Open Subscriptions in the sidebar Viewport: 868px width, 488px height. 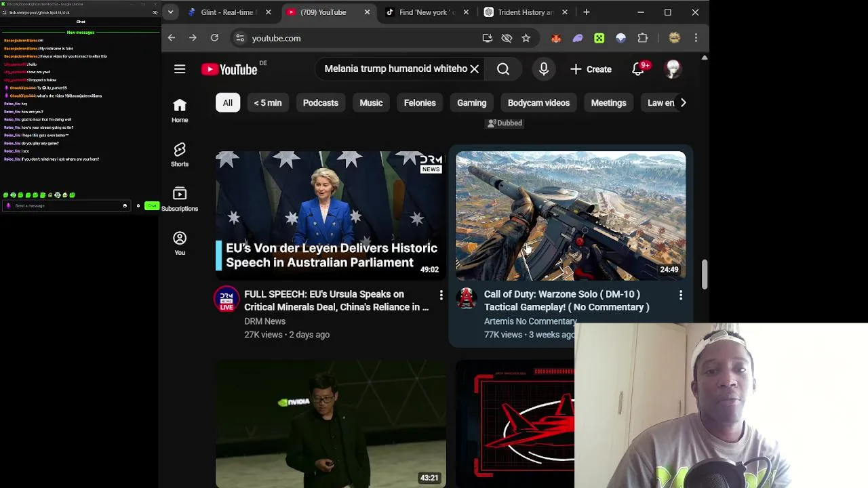coord(180,199)
